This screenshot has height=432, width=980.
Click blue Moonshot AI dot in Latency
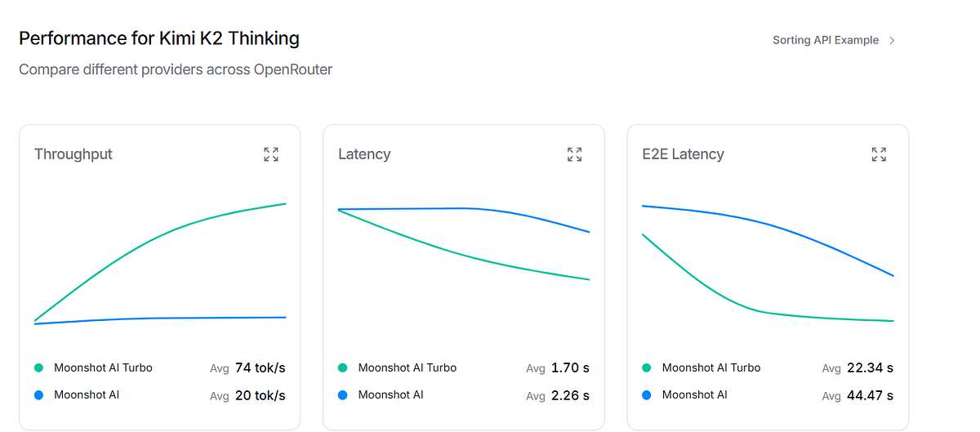343,395
